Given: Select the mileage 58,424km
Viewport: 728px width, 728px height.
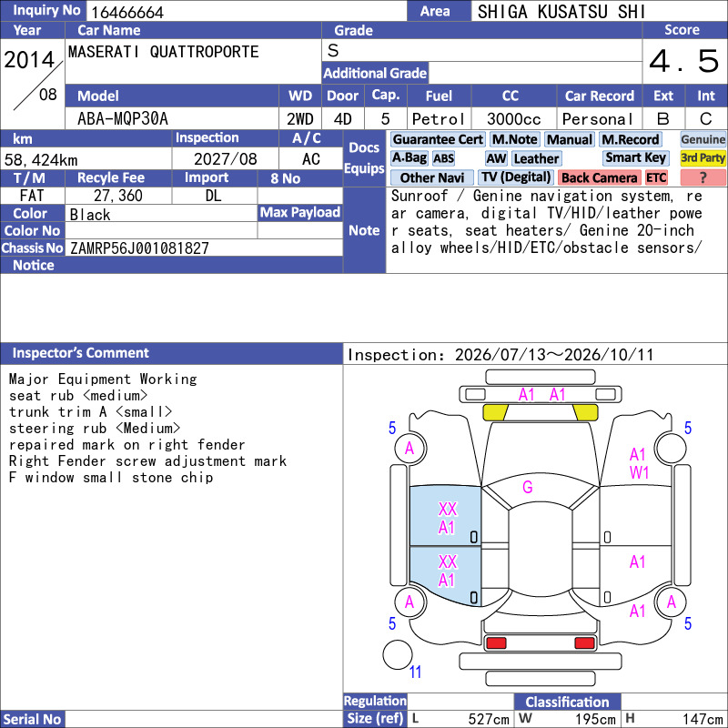Looking at the screenshot, I should pyautogui.click(x=41, y=160).
